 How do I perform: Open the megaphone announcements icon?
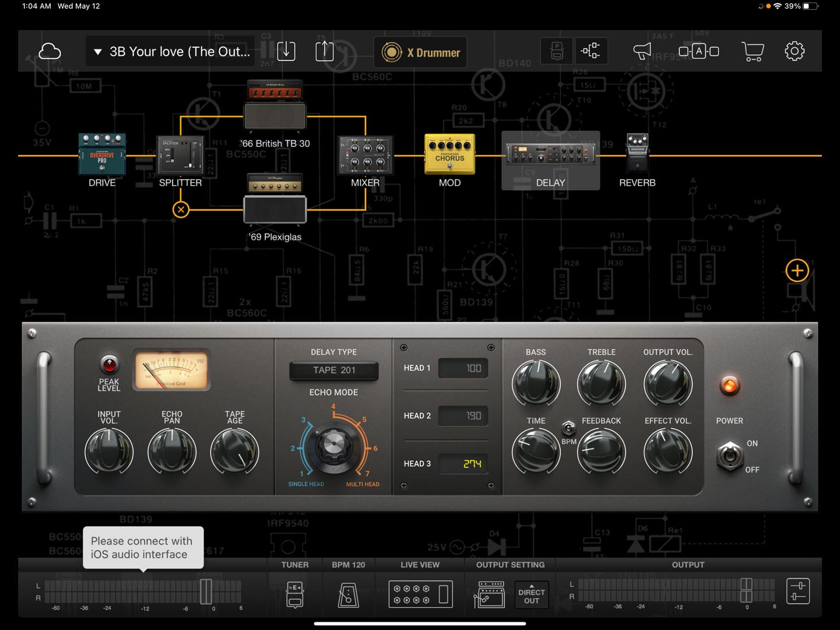pyautogui.click(x=642, y=51)
